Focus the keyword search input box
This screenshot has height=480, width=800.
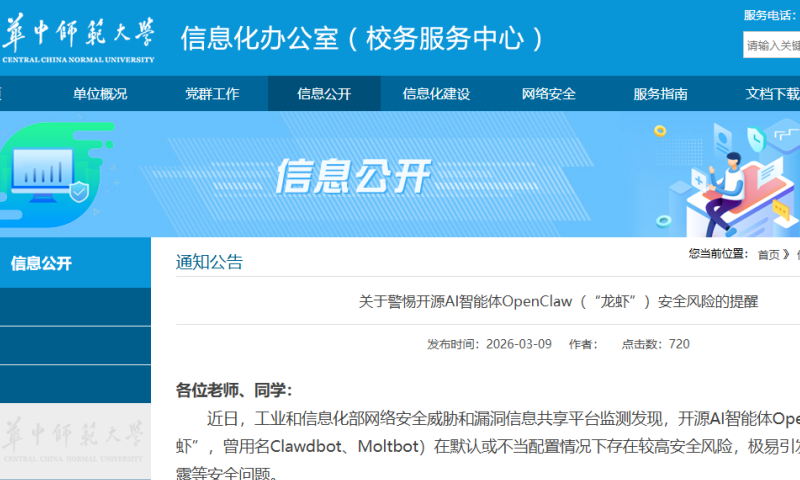(x=771, y=45)
